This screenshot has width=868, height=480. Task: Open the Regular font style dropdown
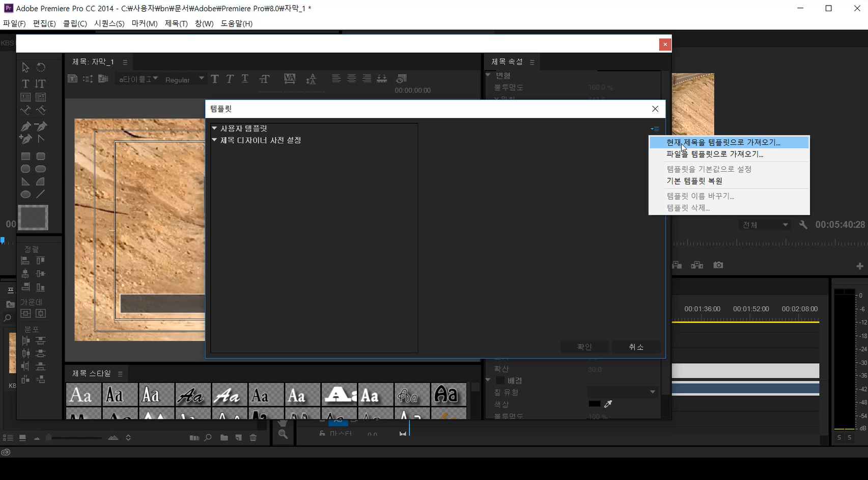[x=184, y=79]
